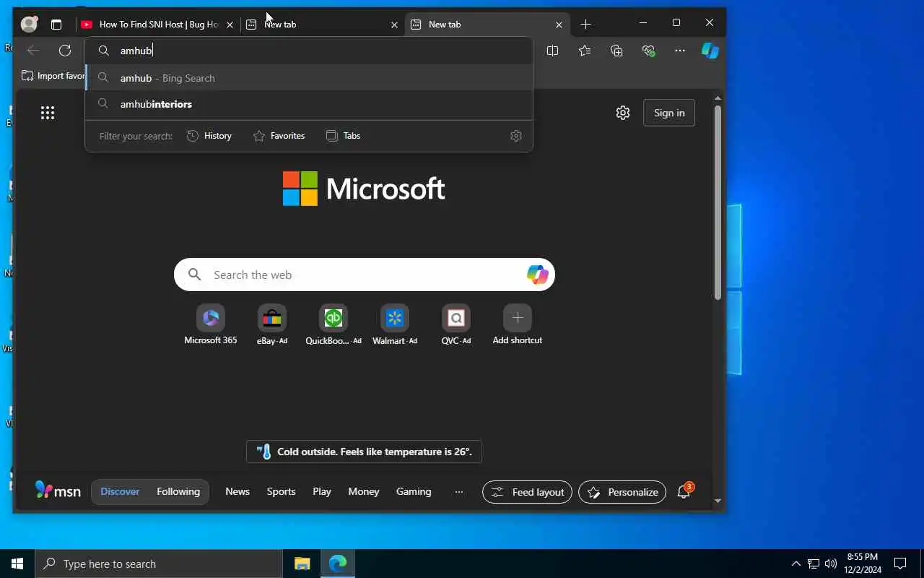Open the News feed category
Image resolution: width=924 pixels, height=578 pixels.
pos(237,491)
